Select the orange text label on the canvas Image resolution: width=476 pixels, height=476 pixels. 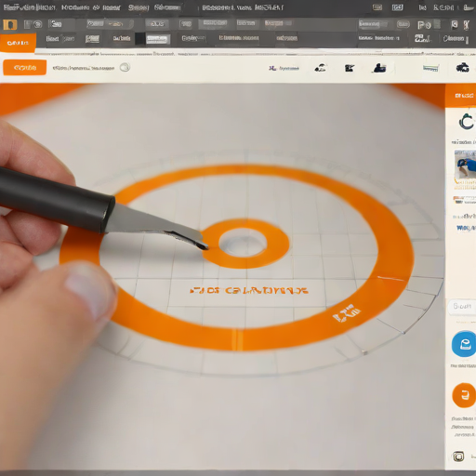coord(249,291)
